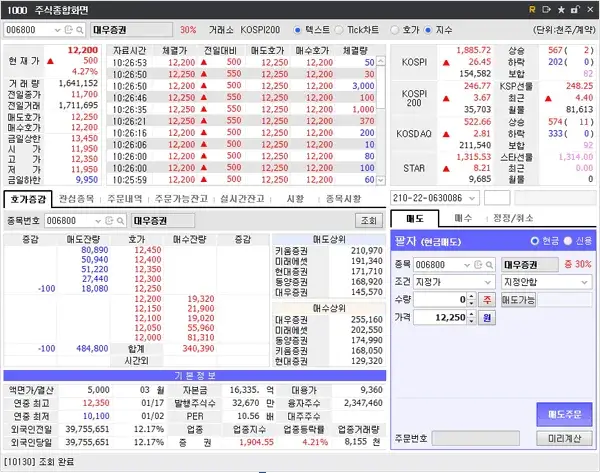The width and height of the screenshot is (600, 473).
Task: Select the 현금 radio option
Action: click(x=535, y=241)
